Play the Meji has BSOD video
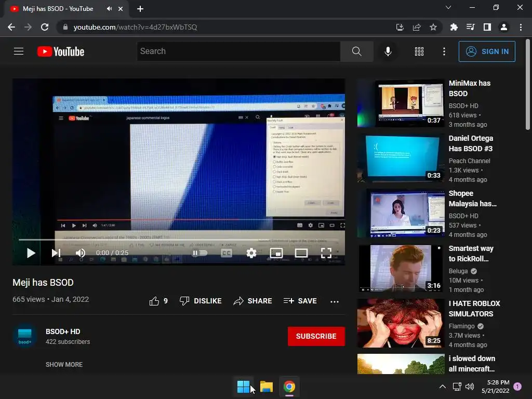 (x=31, y=253)
